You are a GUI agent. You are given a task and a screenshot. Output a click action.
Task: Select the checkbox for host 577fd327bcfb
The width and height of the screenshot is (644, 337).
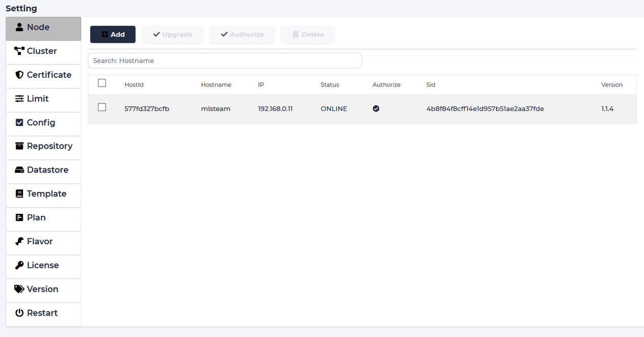pos(102,107)
